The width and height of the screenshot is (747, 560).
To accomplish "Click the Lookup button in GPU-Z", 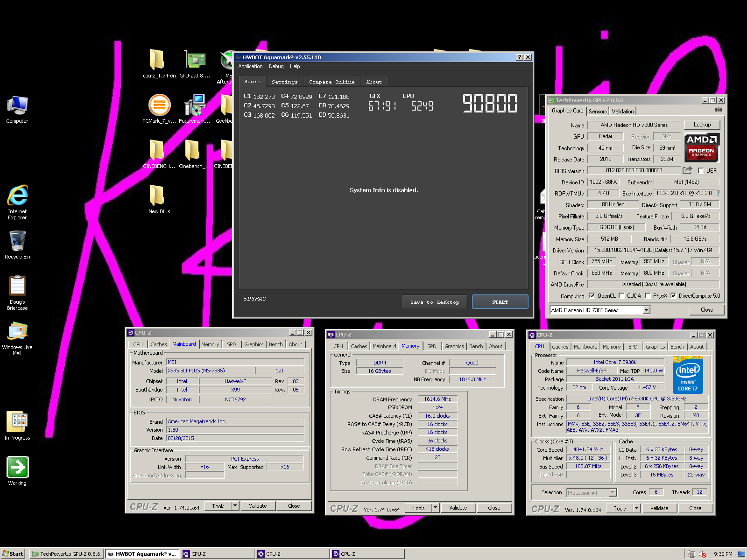I will coord(702,125).
